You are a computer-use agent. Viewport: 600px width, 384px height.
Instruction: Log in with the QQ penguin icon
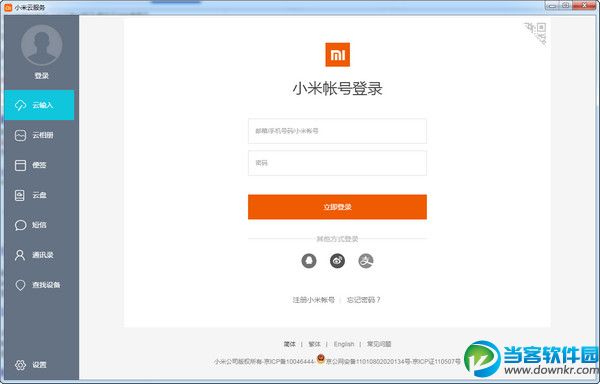pos(309,261)
